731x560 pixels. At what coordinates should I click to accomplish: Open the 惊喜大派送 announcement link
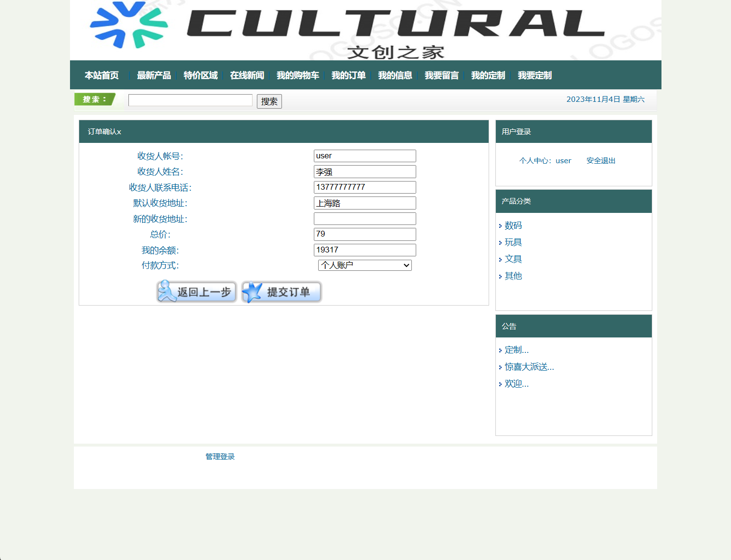tap(529, 367)
